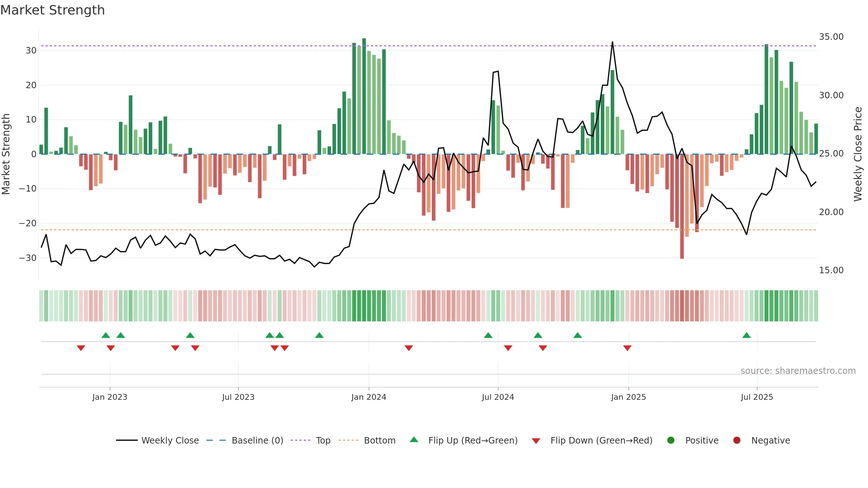Click the red Negative circle in legend

(737, 440)
